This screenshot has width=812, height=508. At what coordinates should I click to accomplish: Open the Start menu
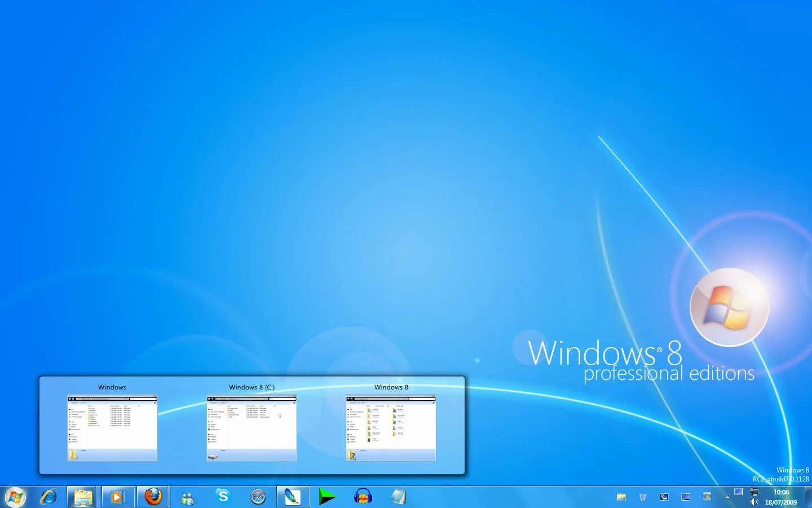coord(15,497)
